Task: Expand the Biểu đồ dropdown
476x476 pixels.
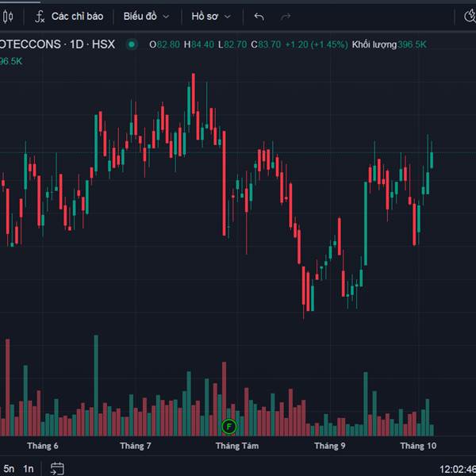Action: pos(146,16)
